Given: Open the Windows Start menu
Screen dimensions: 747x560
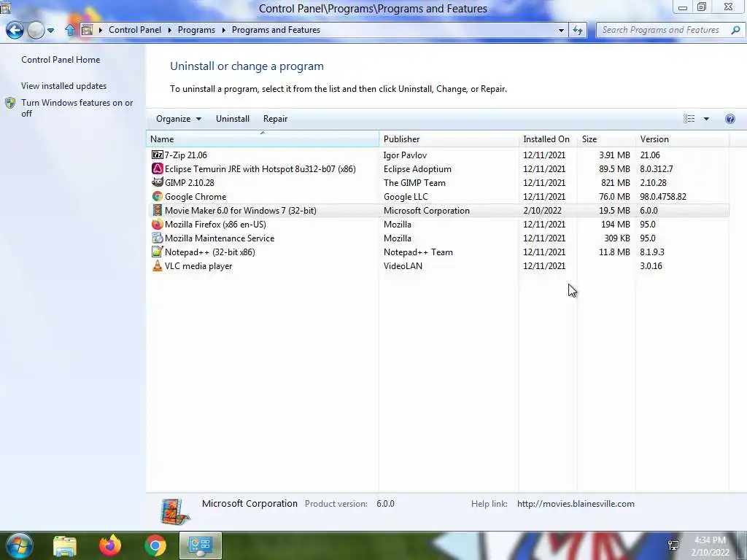Looking at the screenshot, I should [x=20, y=545].
